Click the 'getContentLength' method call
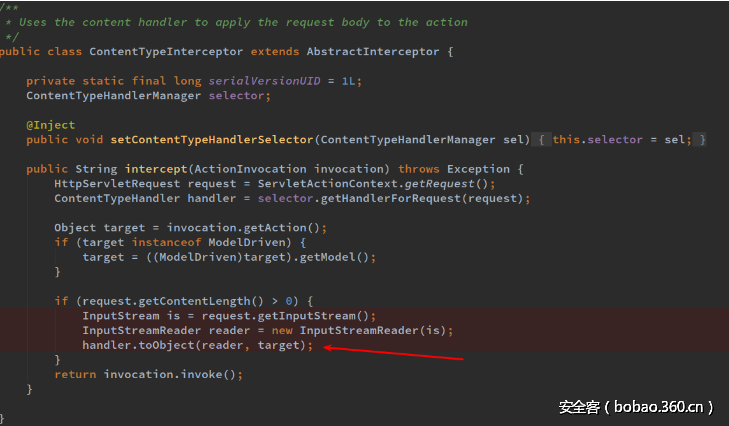The height and width of the screenshot is (426, 729). click(194, 301)
